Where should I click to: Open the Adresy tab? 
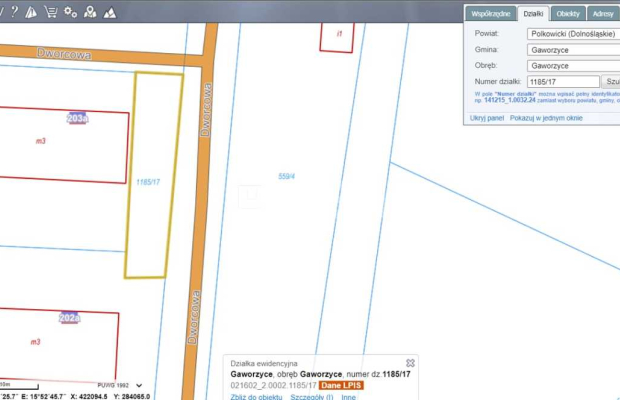click(x=603, y=14)
